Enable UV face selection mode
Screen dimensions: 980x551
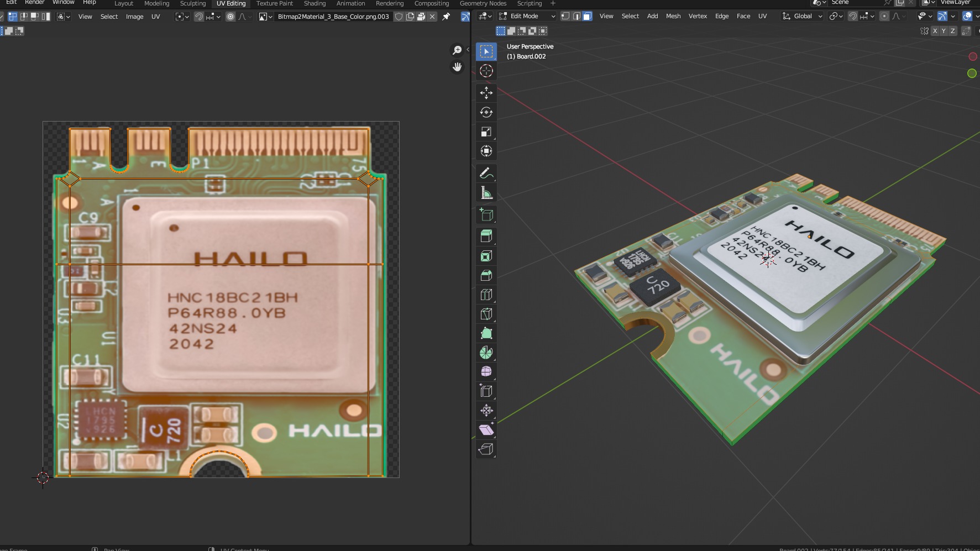click(x=35, y=17)
